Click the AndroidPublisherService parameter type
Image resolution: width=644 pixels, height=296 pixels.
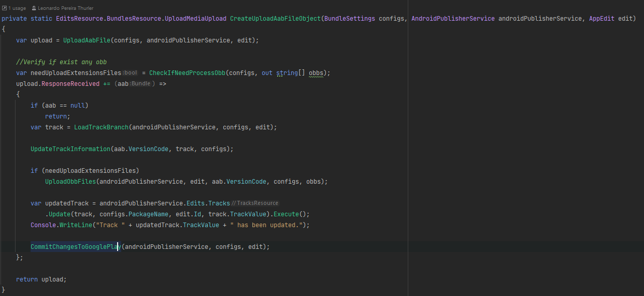tap(453, 19)
